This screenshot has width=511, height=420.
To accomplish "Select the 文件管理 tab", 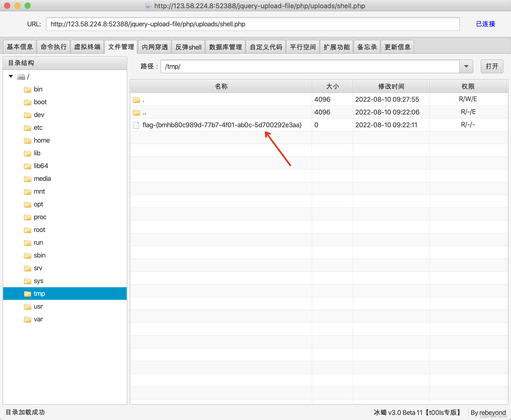I will (x=121, y=47).
